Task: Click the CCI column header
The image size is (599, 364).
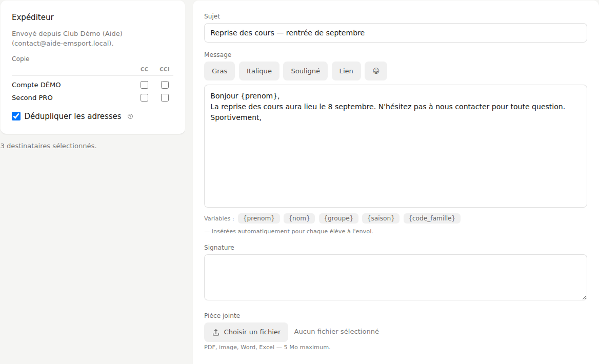Action: pos(165,69)
